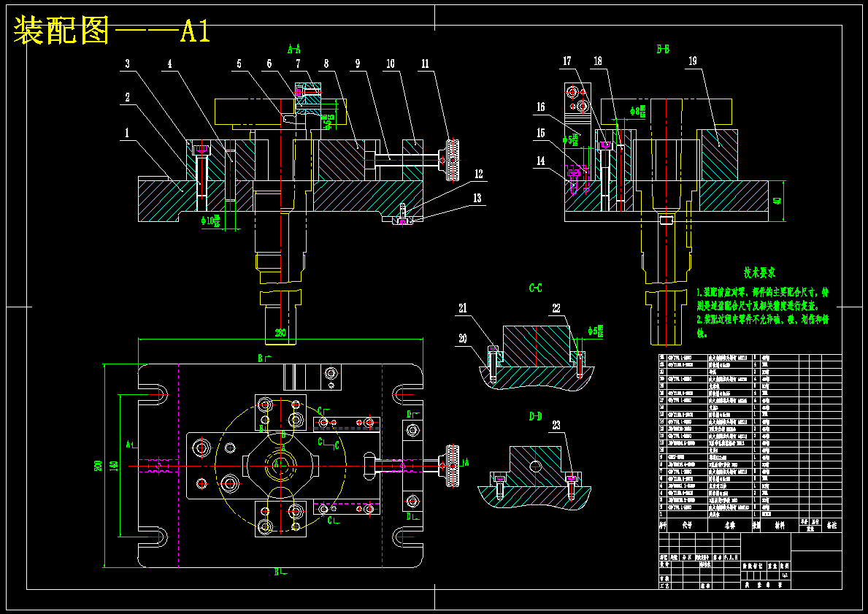868x614 pixels.
Task: Click the 技术要求 heading
Action: [759, 272]
